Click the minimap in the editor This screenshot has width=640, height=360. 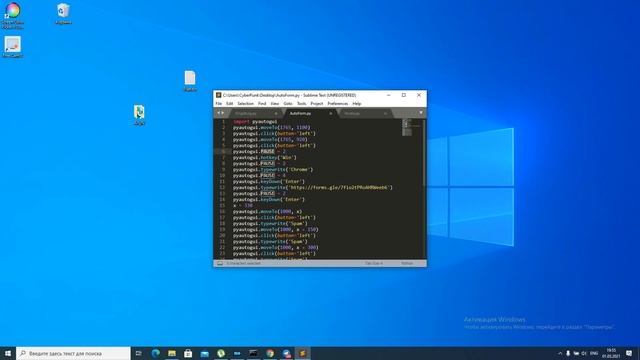click(x=411, y=127)
